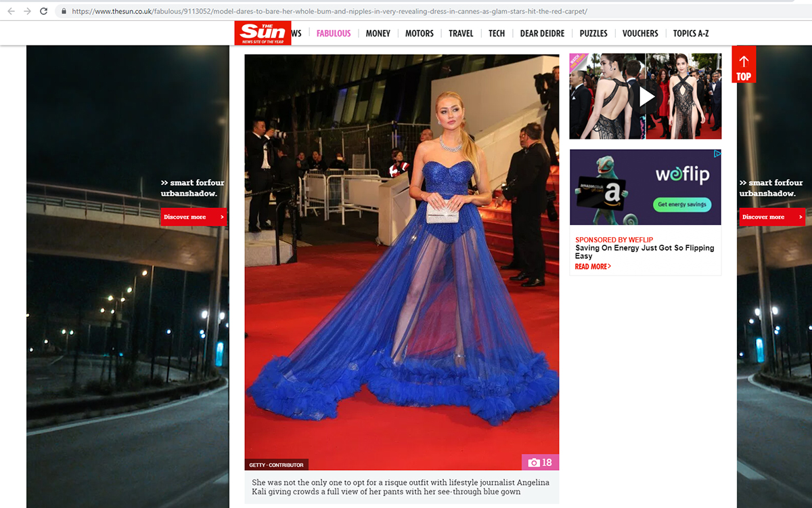Click left Discover more red button
The height and width of the screenshot is (508, 812).
click(194, 217)
